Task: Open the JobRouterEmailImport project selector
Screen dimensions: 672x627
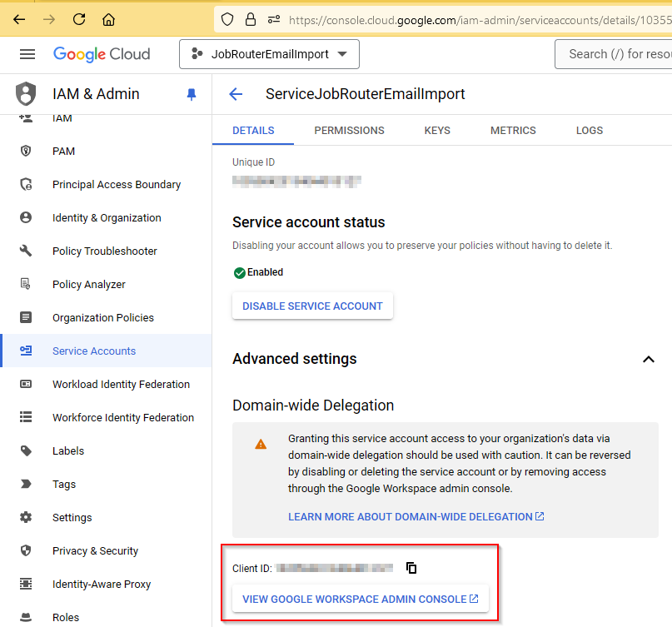Action: tap(268, 53)
